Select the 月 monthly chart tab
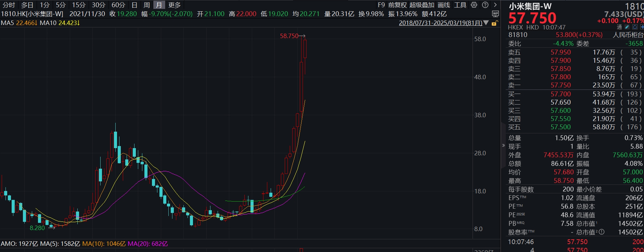This screenshot has width=644, height=252. (159, 5)
